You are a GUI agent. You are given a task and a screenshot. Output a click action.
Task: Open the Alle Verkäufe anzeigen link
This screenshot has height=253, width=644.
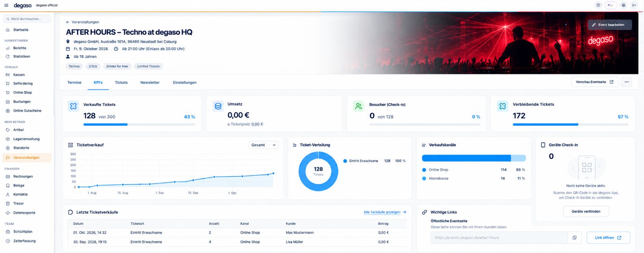point(385,212)
